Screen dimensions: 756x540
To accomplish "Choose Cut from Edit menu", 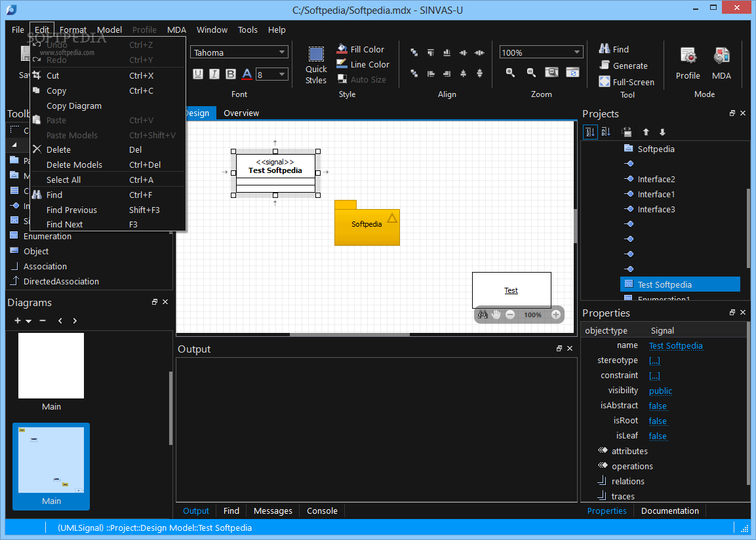I will (108, 75).
